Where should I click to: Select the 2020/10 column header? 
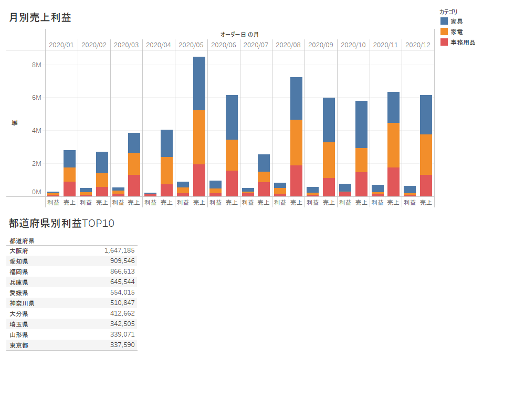point(353,45)
